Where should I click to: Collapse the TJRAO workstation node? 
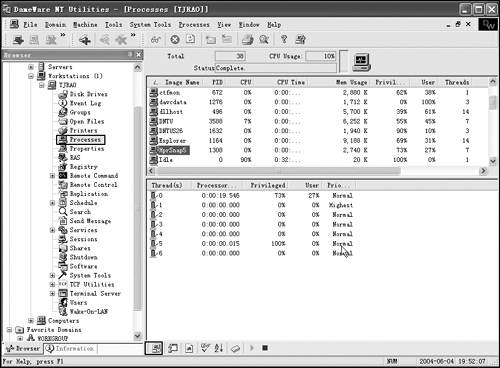pos(42,85)
